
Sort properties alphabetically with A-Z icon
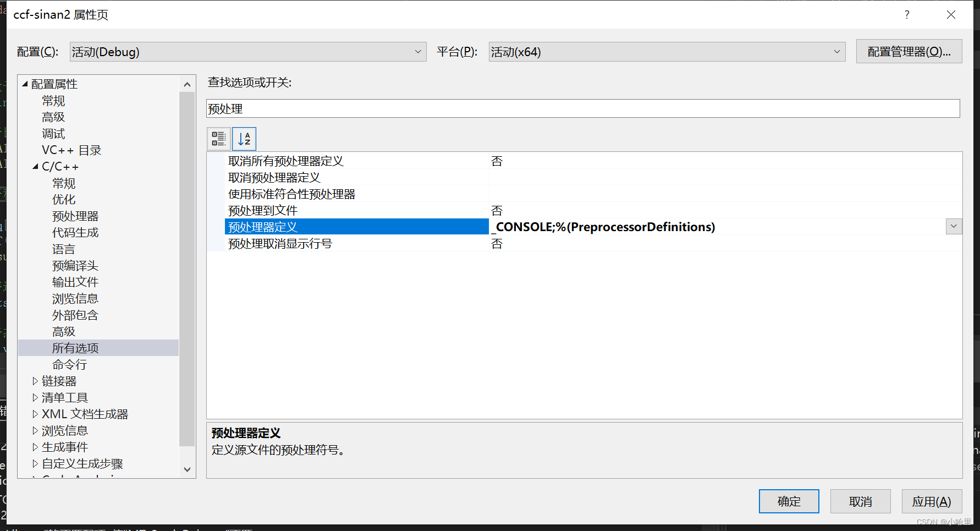click(244, 139)
